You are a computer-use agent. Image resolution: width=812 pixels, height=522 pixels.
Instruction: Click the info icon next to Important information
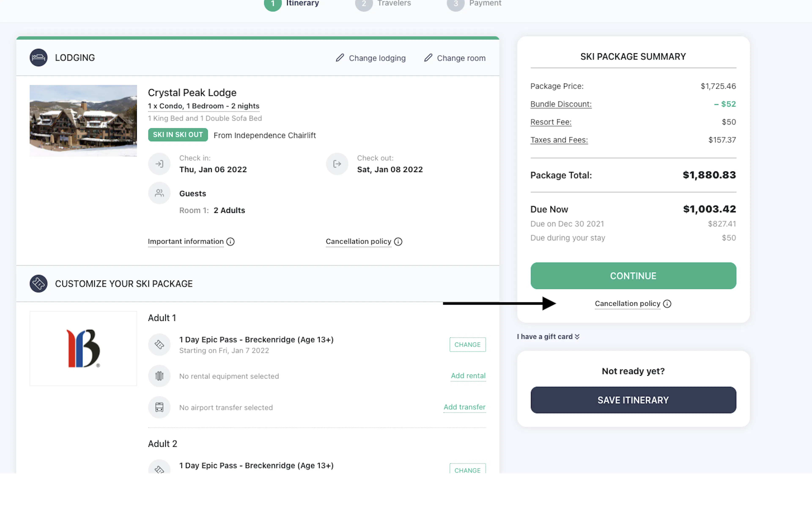pyautogui.click(x=230, y=242)
